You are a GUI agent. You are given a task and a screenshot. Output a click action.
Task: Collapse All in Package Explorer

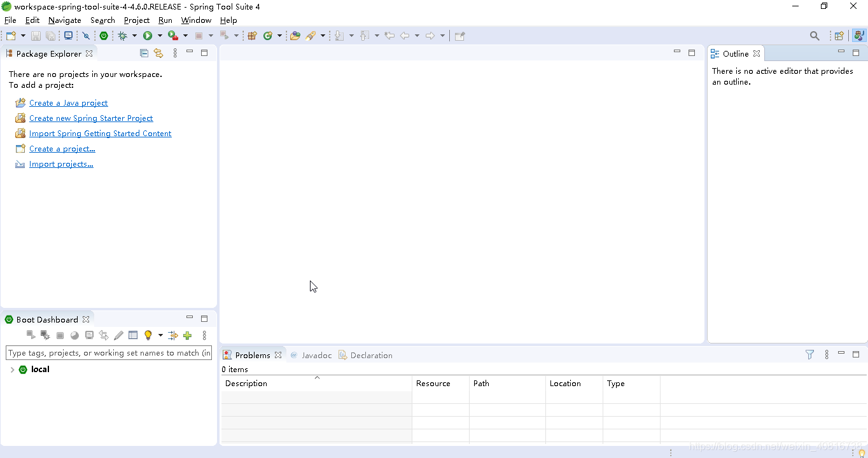pos(144,53)
